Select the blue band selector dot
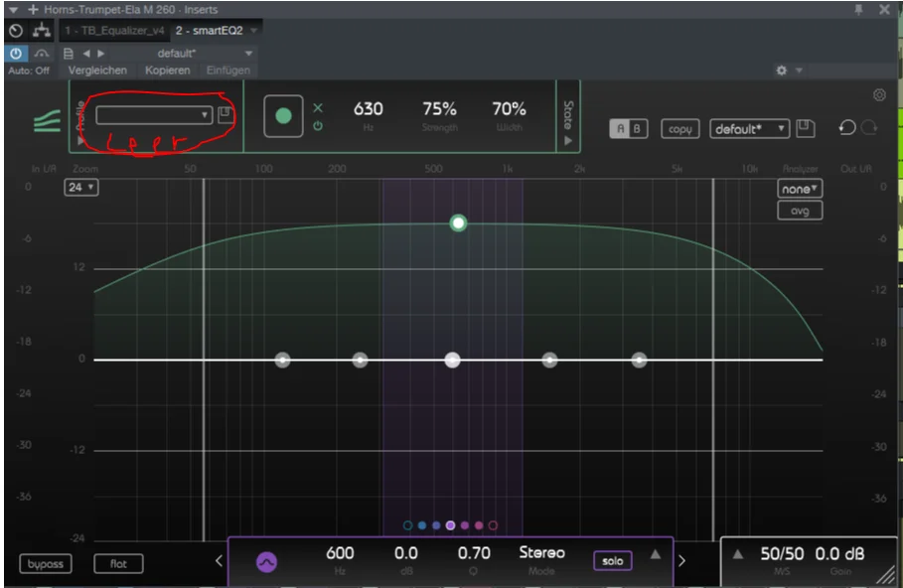This screenshot has height=588, width=903. click(x=422, y=525)
